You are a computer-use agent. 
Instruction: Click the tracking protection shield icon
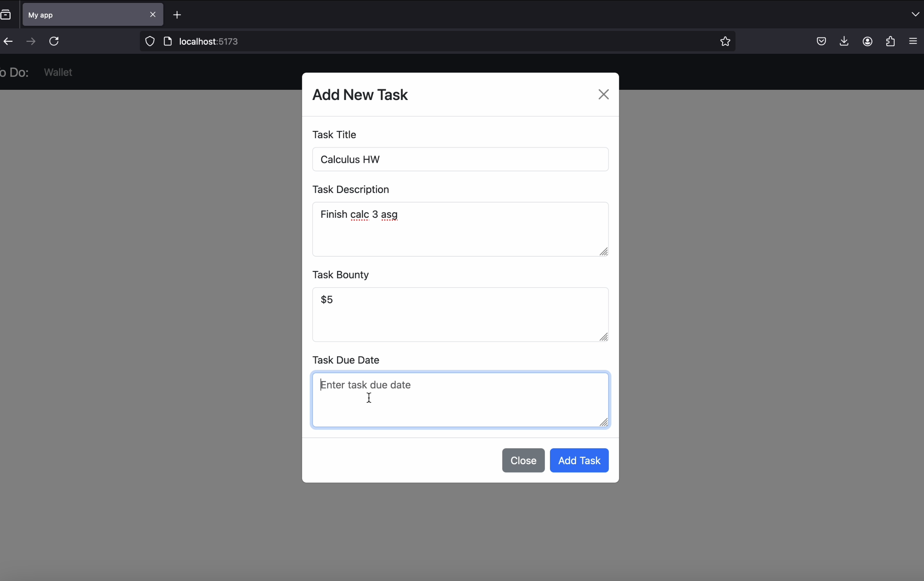(x=150, y=41)
